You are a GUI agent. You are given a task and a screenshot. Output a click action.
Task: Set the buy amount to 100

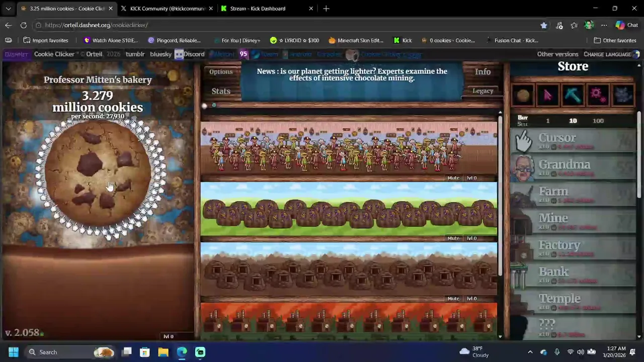tap(598, 121)
